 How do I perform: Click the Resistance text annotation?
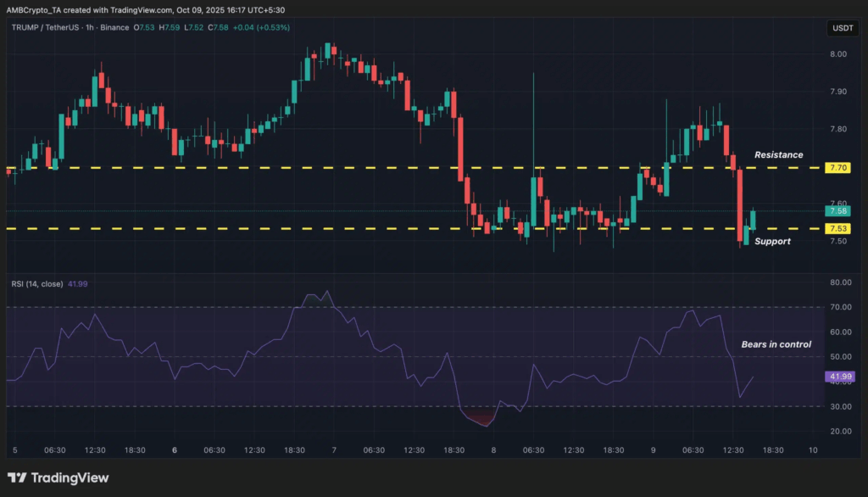(777, 155)
